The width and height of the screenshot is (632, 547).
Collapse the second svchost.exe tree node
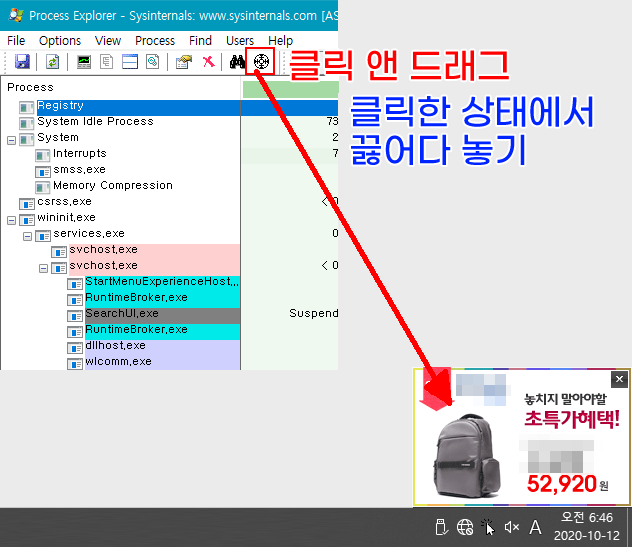click(x=44, y=268)
